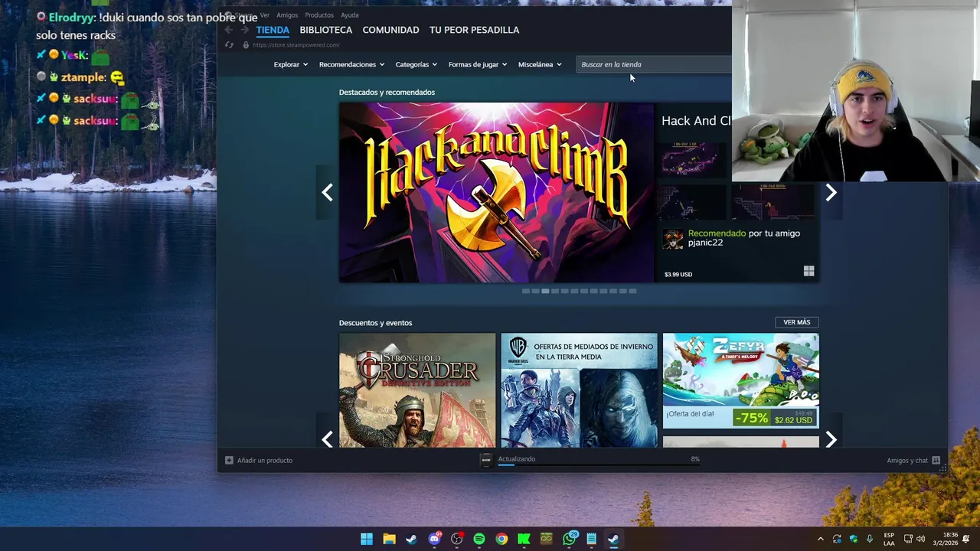This screenshot has width=980, height=551.
Task: Show next featured game in main carousel
Action: [831, 192]
